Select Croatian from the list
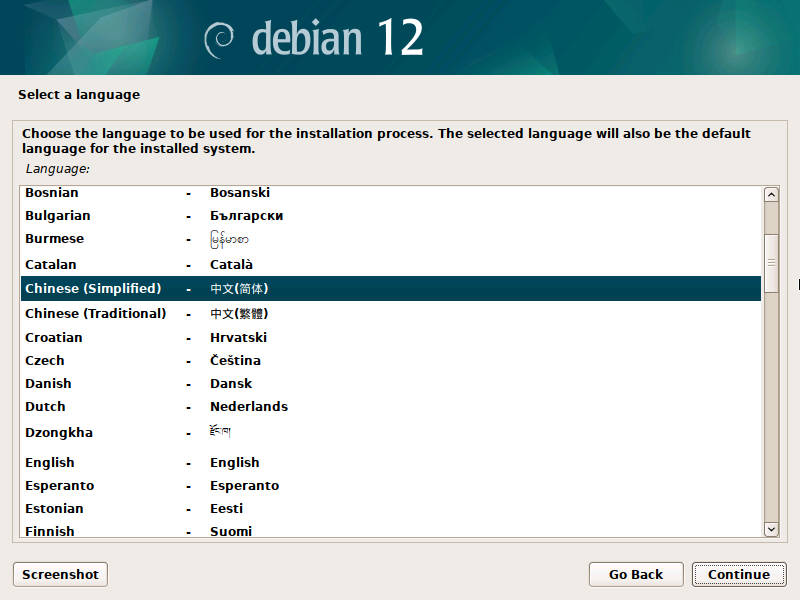The image size is (800, 600). (54, 337)
